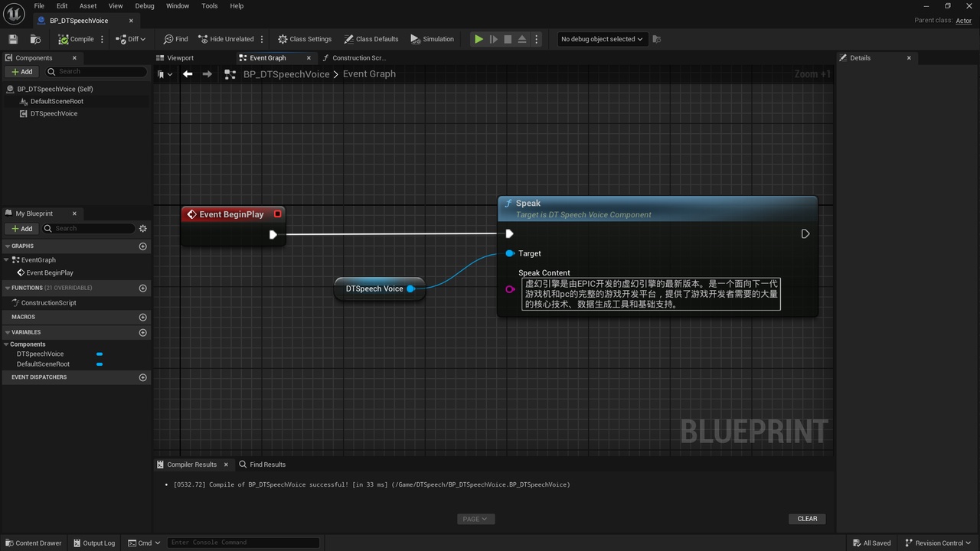Click the Browse to asset icon
The image size is (980, 551).
click(35, 39)
